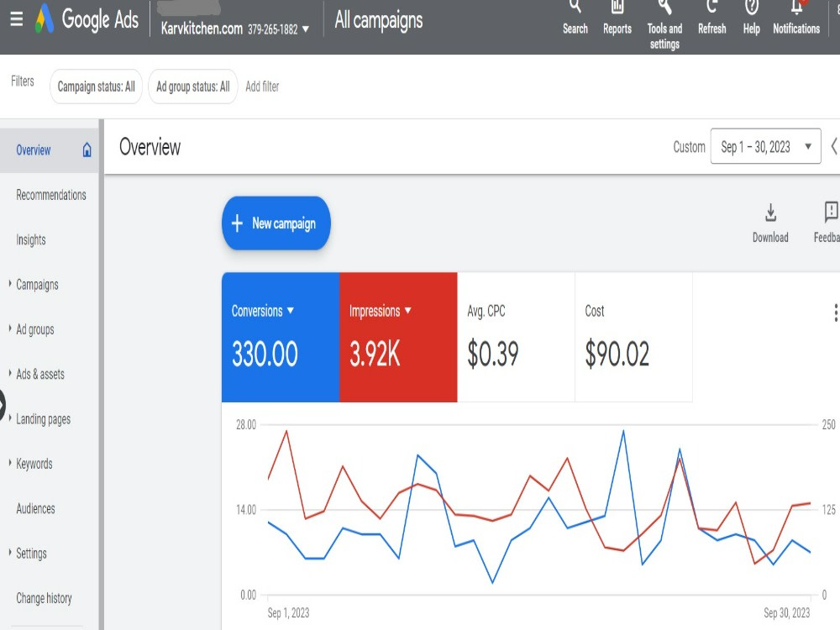Open Tools and settings wrench
Viewport: 840px width, 630px height.
point(664,7)
